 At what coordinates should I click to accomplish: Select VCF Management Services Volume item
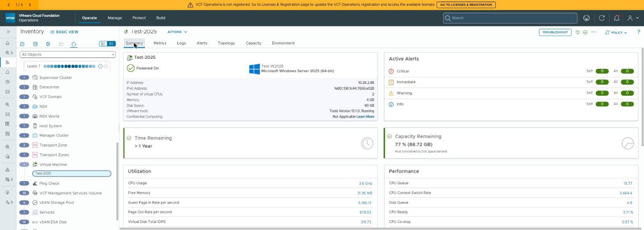(x=71, y=193)
